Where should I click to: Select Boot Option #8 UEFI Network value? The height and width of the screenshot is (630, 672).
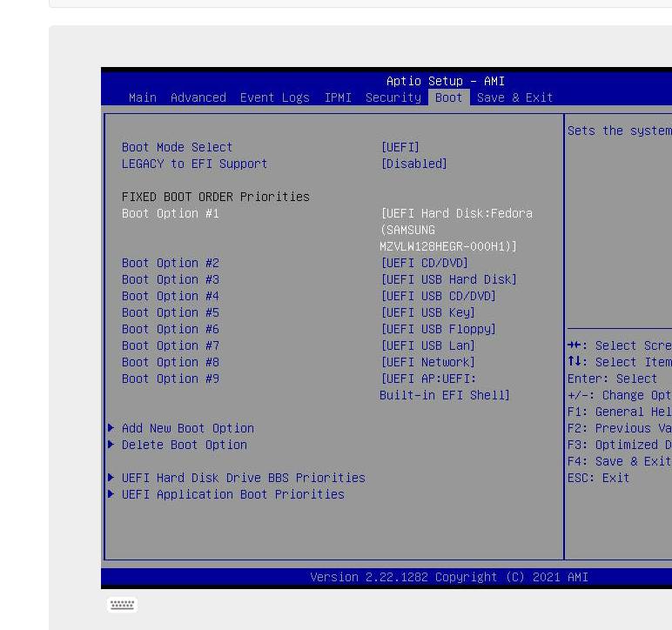coord(428,362)
